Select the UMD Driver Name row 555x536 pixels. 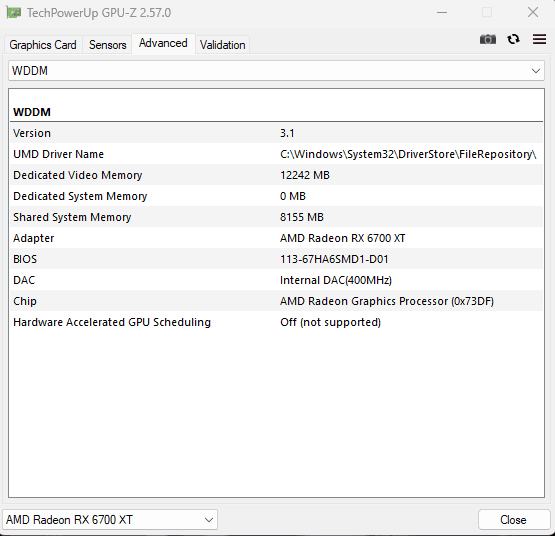coord(276,154)
